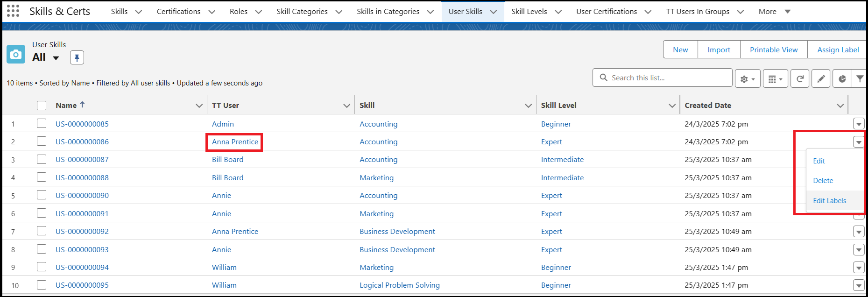Open the filters funnel icon
This screenshot has height=297, width=868.
[860, 78]
